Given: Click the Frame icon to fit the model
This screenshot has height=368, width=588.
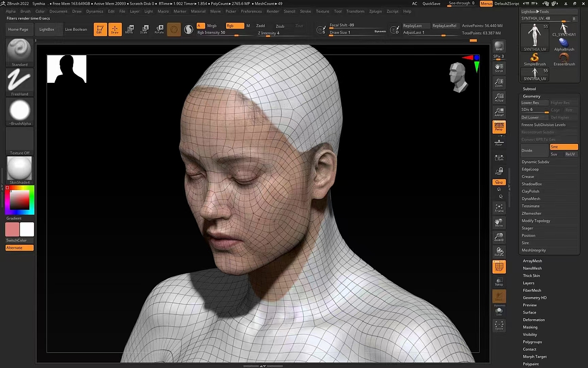Looking at the screenshot, I should click(x=499, y=208).
